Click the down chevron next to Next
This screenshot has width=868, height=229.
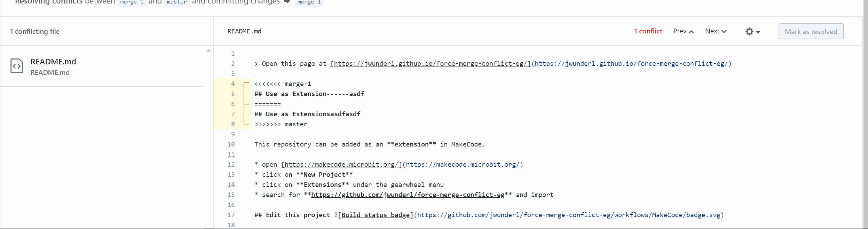(724, 31)
